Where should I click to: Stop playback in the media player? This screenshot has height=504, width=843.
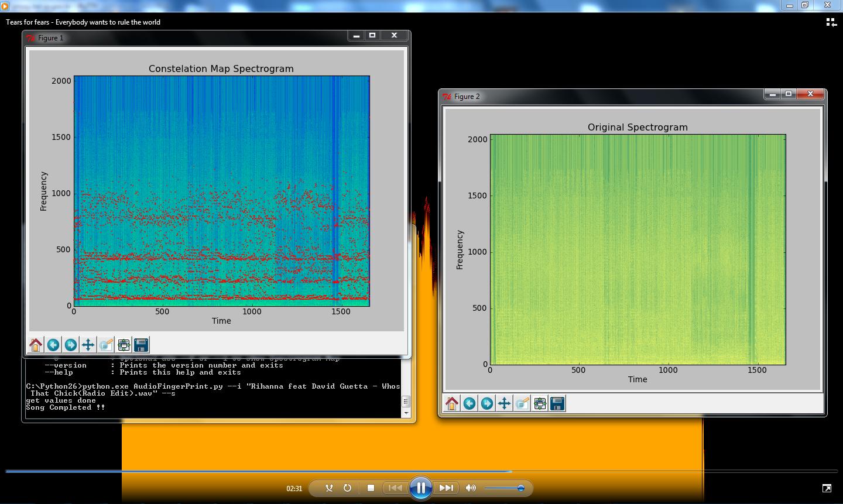click(x=371, y=488)
